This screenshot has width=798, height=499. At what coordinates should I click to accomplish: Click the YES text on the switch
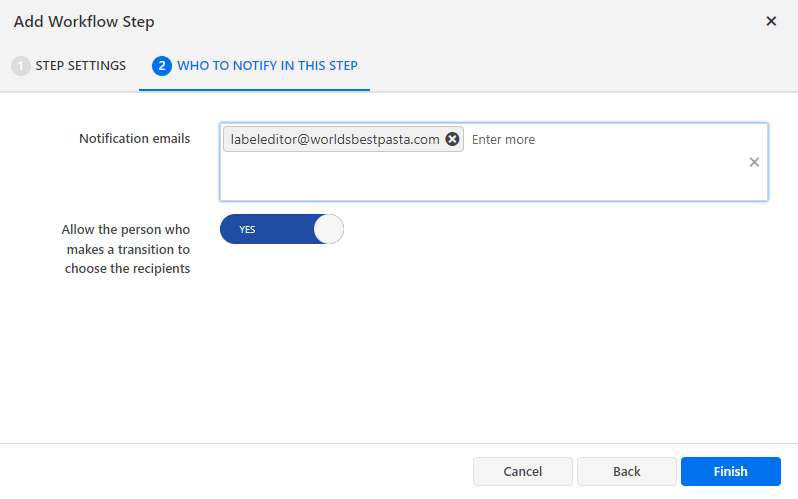[247, 229]
